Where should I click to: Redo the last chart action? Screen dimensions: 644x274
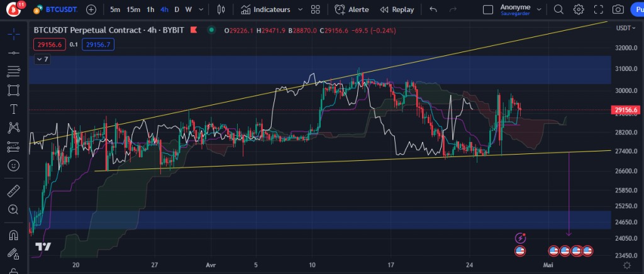[x=453, y=9]
